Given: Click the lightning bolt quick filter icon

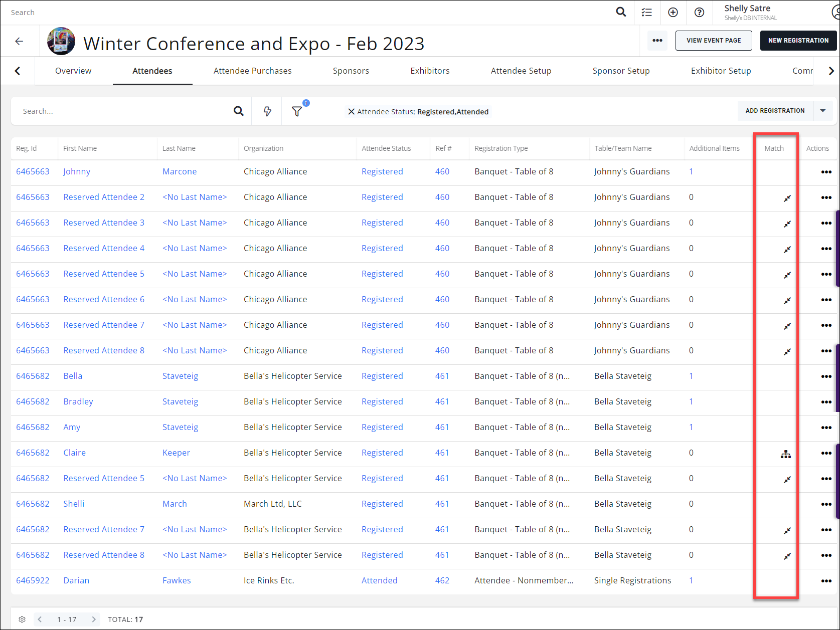Looking at the screenshot, I should [267, 111].
